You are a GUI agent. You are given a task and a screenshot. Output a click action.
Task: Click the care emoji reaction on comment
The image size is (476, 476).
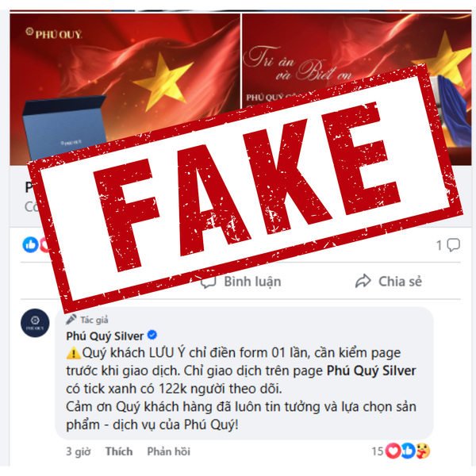(x=423, y=451)
